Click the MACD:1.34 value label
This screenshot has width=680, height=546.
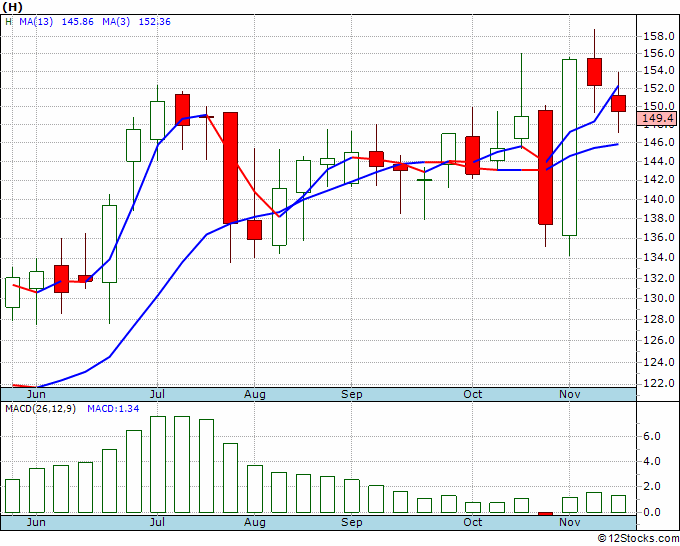tap(113, 409)
